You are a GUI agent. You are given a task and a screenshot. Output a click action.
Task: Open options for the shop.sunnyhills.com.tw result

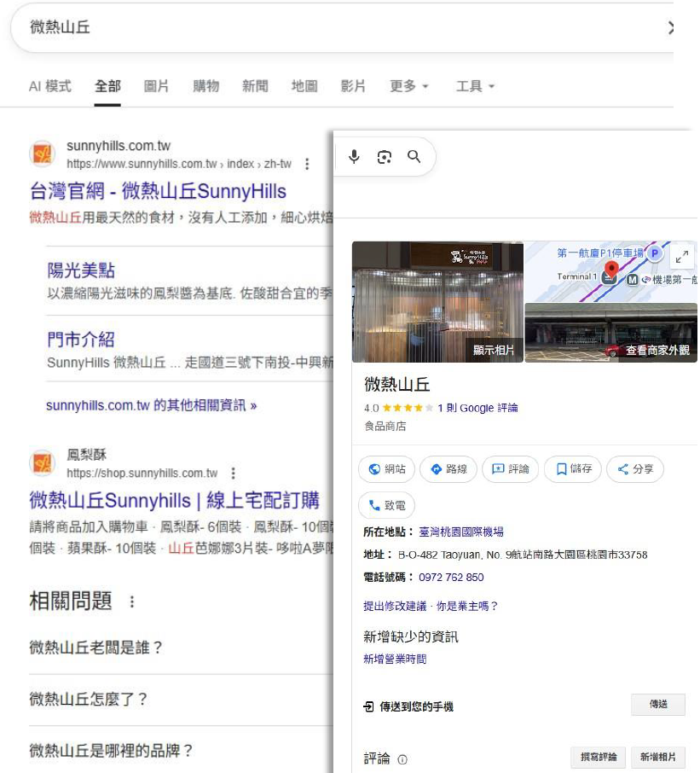(233, 474)
